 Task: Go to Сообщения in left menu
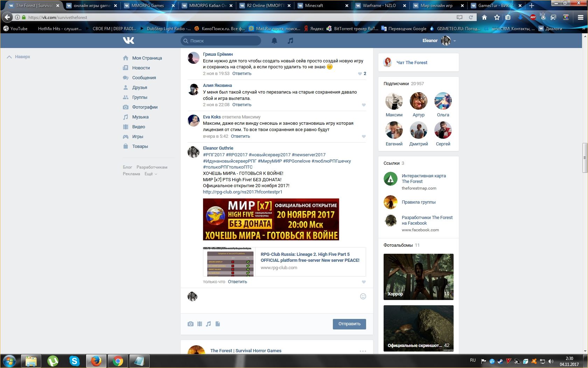tap(144, 78)
